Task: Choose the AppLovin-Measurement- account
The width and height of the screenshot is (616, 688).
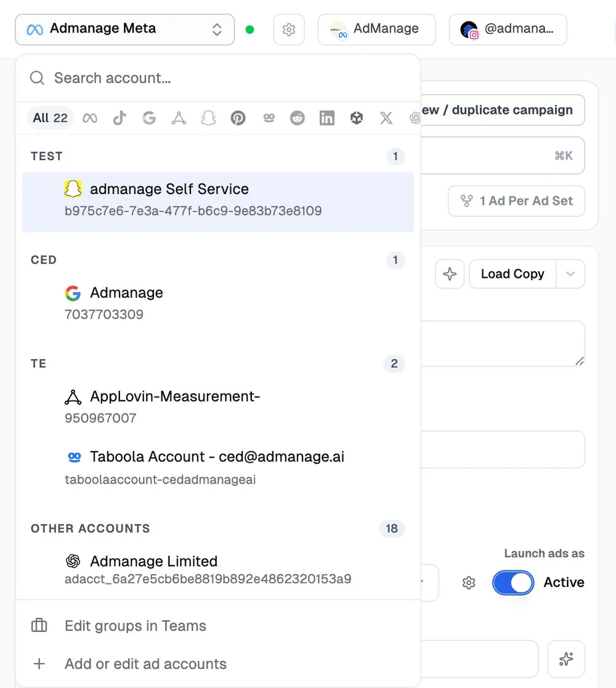Action: click(218, 407)
